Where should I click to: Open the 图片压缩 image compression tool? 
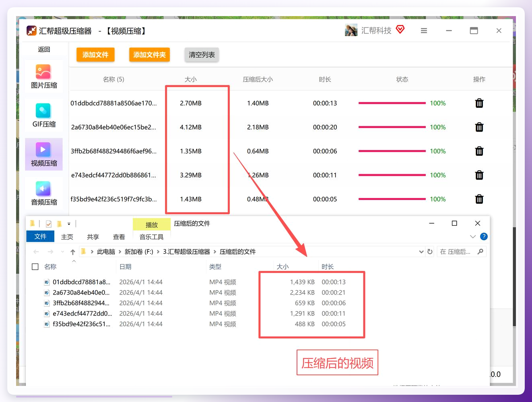pyautogui.click(x=44, y=77)
